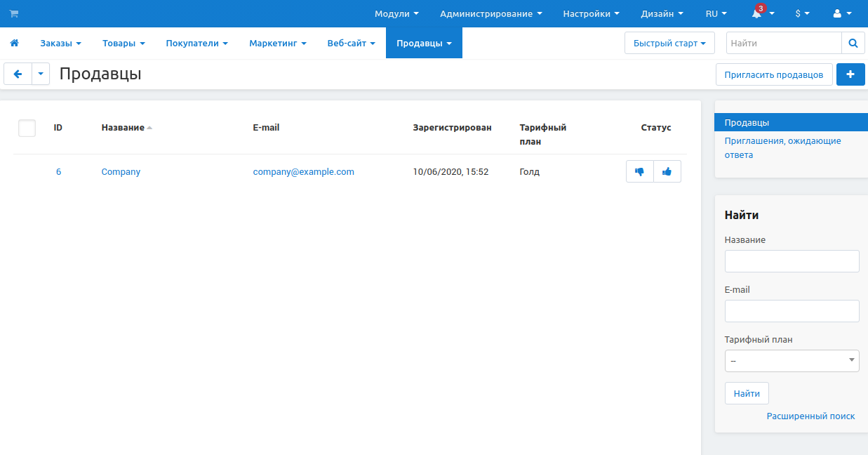The image size is (868, 455).
Task: Go to dashboard via home icon
Action: pyautogui.click(x=14, y=43)
